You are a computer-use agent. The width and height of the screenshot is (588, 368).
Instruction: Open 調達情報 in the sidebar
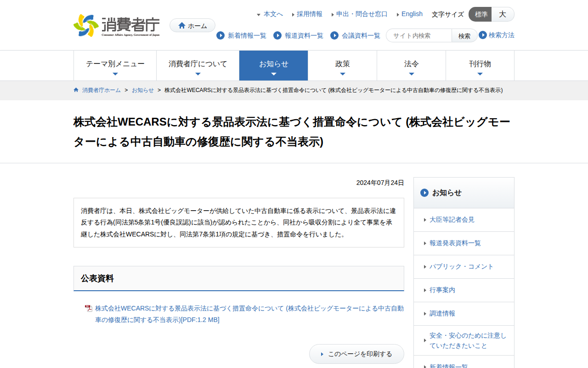[x=464, y=314]
